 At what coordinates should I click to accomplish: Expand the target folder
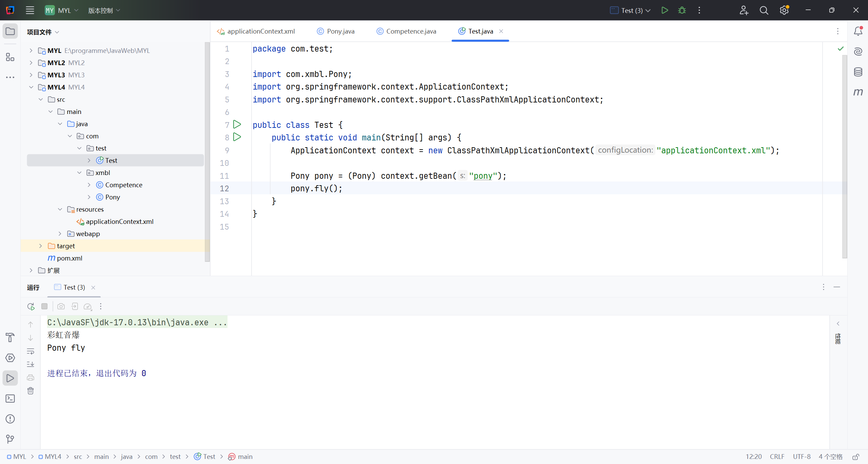click(41, 246)
